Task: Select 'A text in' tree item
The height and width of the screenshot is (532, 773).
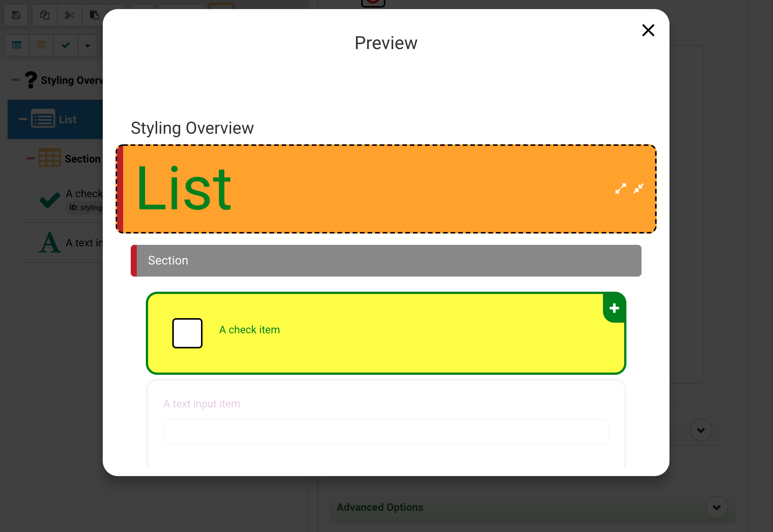Action: point(84,243)
